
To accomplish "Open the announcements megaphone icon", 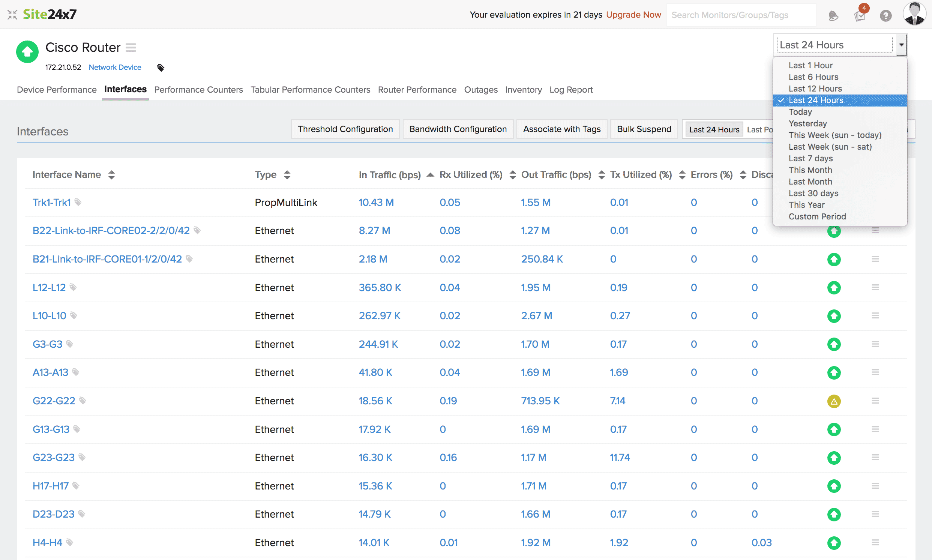I will 833,15.
